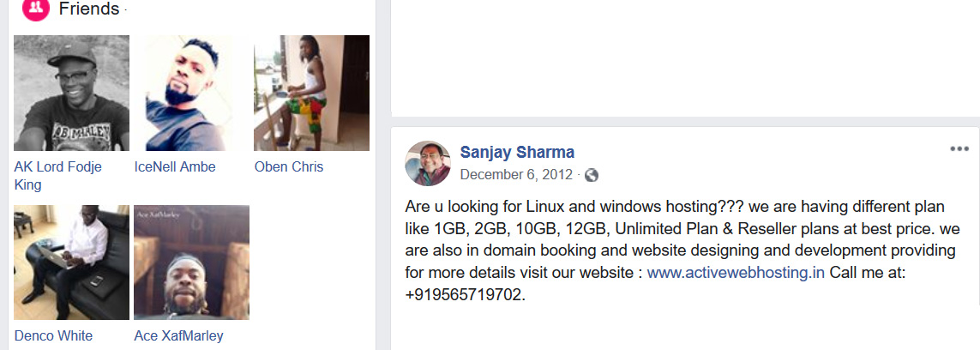The width and height of the screenshot is (980, 350).
Task: Open the Friends section heading
Action: click(89, 9)
